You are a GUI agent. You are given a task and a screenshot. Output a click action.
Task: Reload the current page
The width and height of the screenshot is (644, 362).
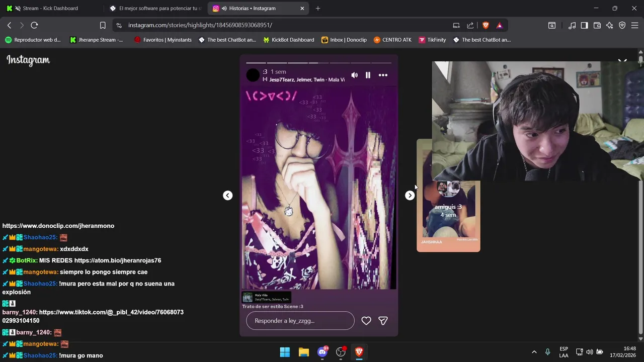pos(34,25)
